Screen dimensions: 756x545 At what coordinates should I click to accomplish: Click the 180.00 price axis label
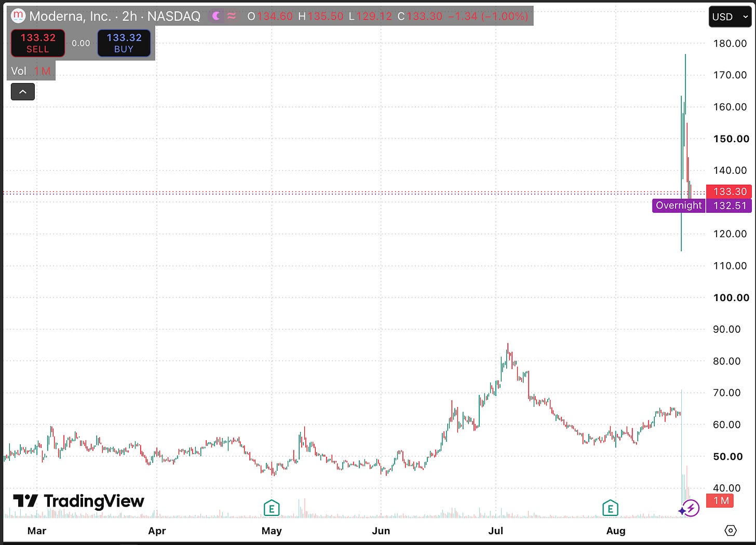730,43
